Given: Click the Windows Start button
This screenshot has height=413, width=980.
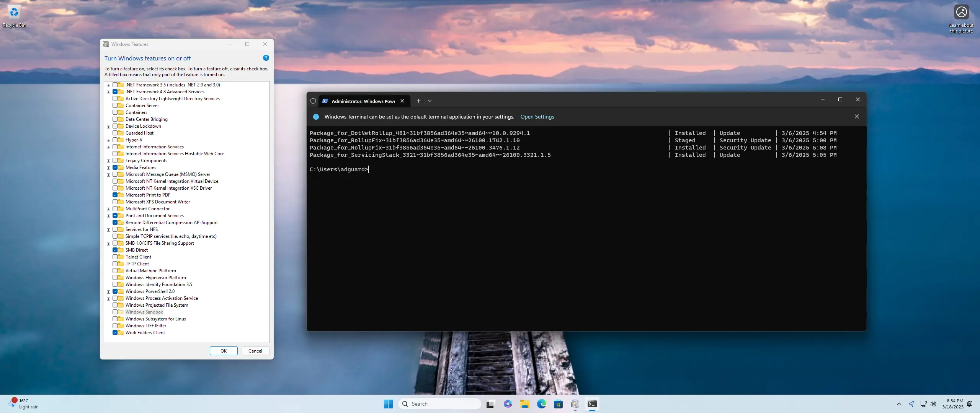Looking at the screenshot, I should click(x=388, y=404).
